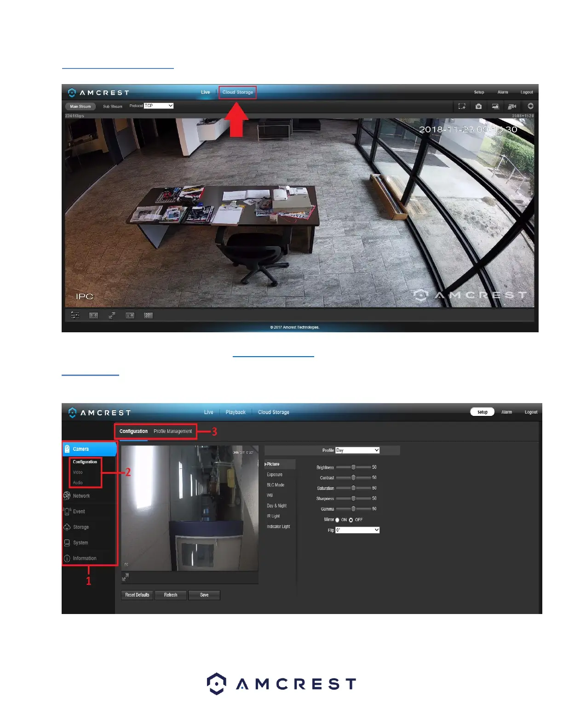Adjust the Sharpness slider
The height and width of the screenshot is (728, 563).
(x=354, y=498)
